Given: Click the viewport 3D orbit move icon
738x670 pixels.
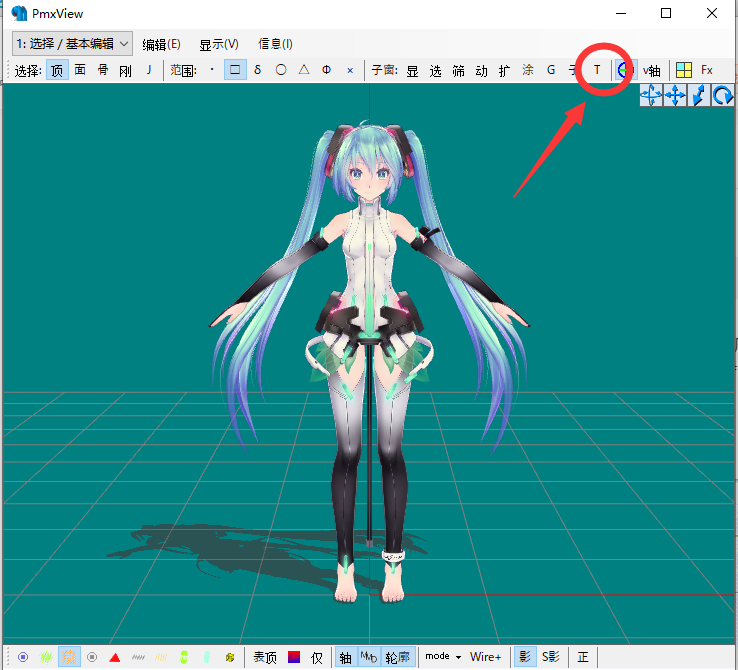Looking at the screenshot, I should pyautogui.click(x=651, y=95).
